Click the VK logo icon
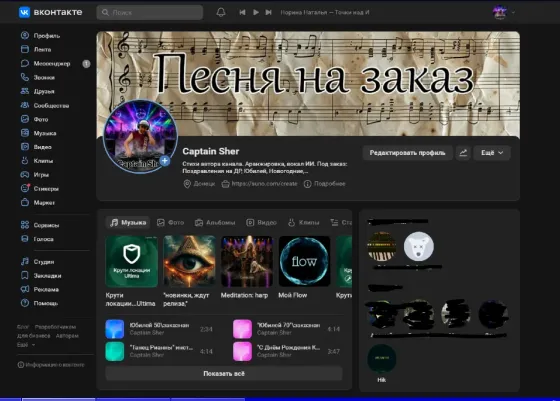 [x=24, y=12]
